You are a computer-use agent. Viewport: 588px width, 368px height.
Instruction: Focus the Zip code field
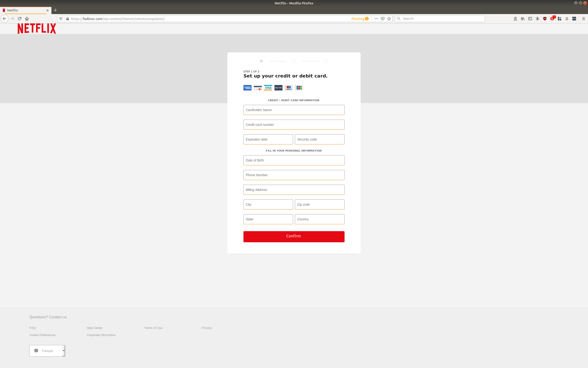pyautogui.click(x=319, y=204)
